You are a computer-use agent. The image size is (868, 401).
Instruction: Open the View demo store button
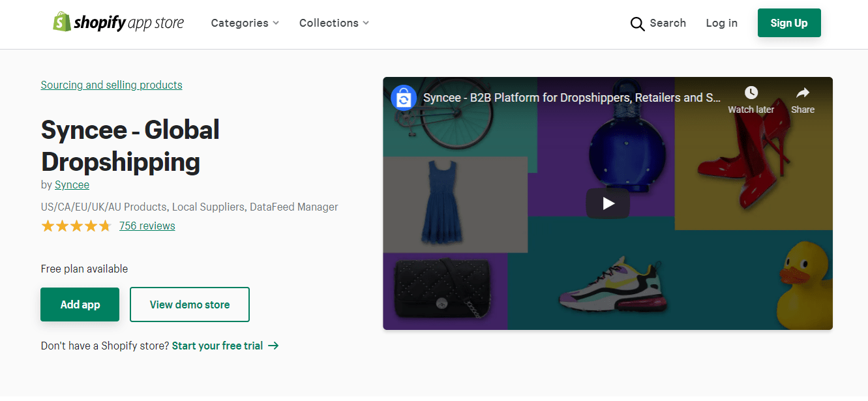point(190,304)
